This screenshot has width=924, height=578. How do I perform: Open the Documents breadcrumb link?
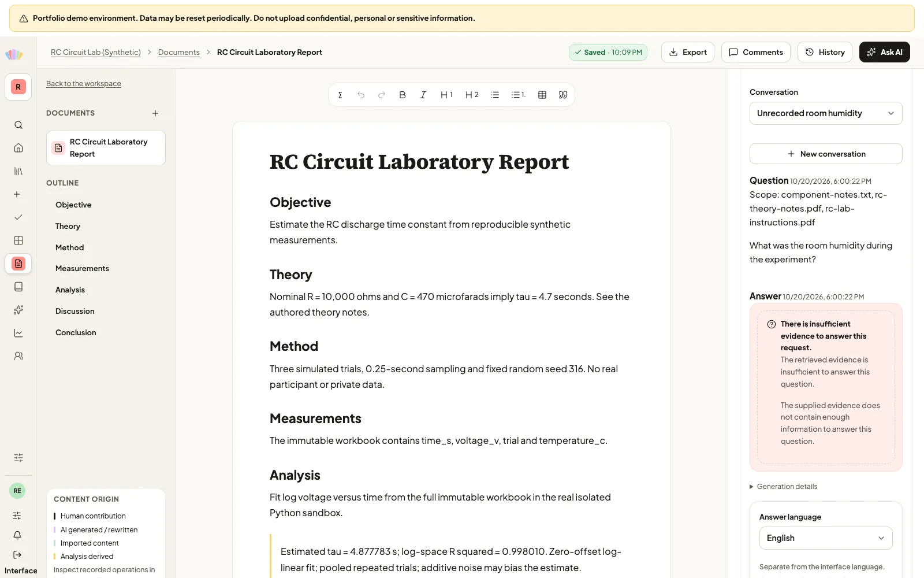coord(179,52)
